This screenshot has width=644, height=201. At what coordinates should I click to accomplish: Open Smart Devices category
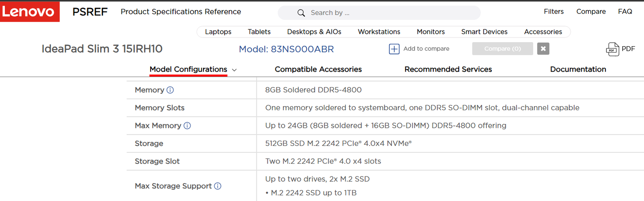[484, 32]
